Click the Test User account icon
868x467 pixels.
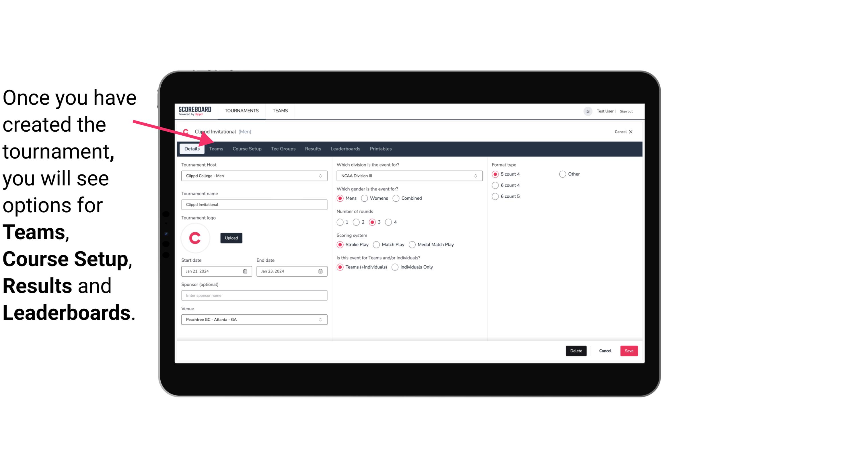pyautogui.click(x=588, y=111)
